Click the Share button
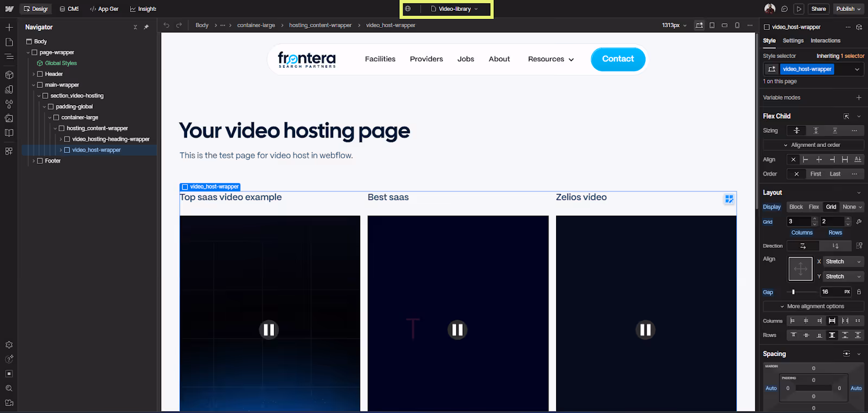The width and height of the screenshot is (868, 413). [x=818, y=9]
